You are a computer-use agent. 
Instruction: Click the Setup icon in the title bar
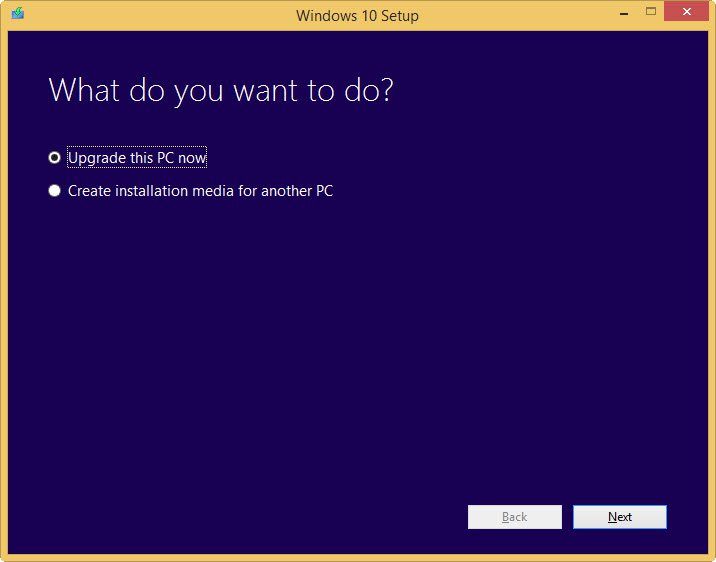coord(17,14)
